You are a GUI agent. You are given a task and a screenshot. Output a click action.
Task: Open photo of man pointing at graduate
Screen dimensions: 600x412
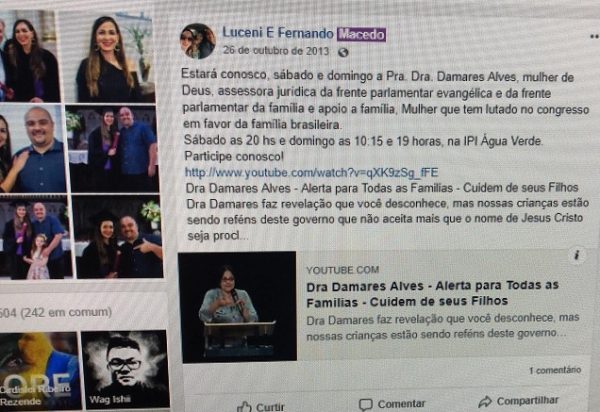118,236
